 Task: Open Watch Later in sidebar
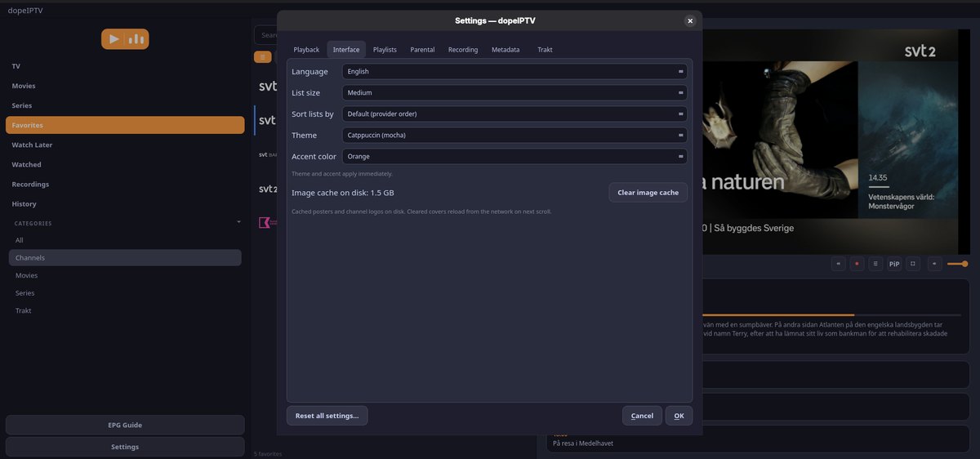(x=125, y=145)
